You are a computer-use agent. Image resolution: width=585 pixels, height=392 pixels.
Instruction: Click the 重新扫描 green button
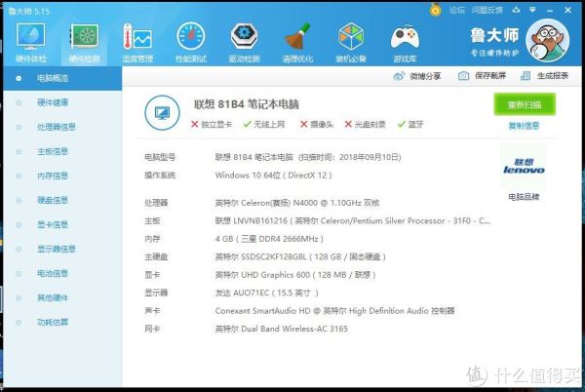[525, 104]
